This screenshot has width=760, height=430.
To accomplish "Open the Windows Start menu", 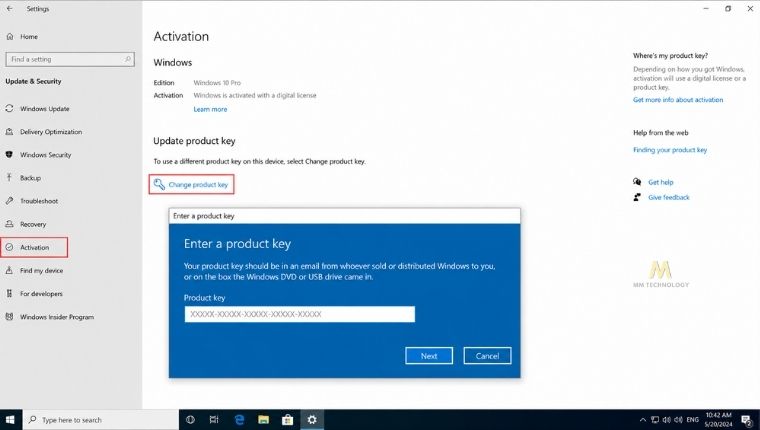I will pyautogui.click(x=11, y=420).
